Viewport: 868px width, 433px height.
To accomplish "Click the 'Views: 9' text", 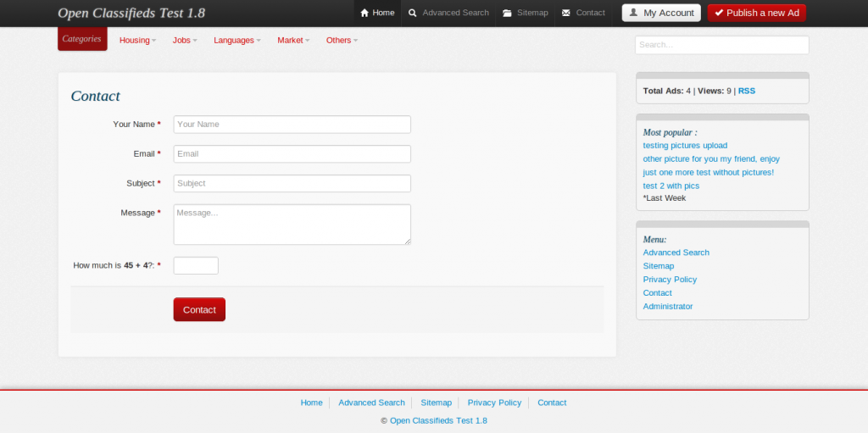I will coord(715,91).
